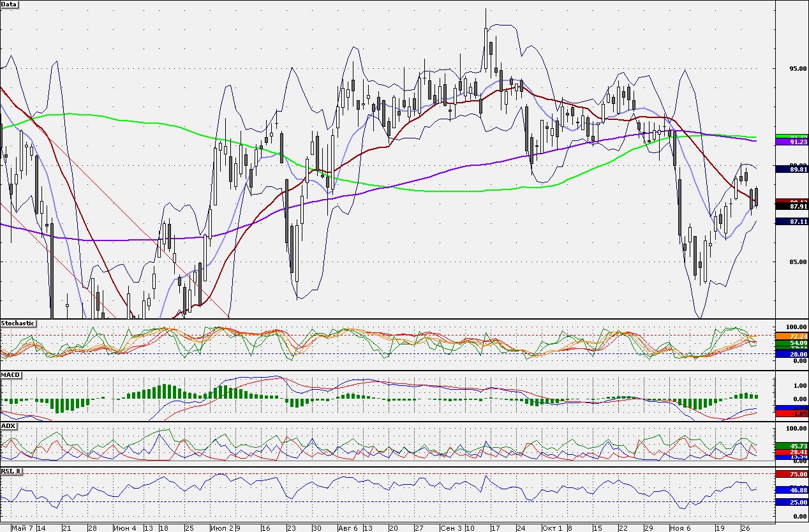Click the Сен 3 date on time axis

point(451,528)
